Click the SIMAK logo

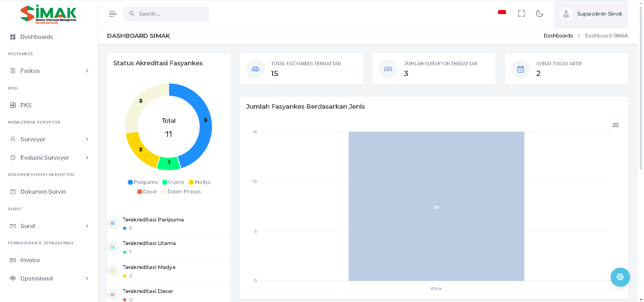click(49, 14)
